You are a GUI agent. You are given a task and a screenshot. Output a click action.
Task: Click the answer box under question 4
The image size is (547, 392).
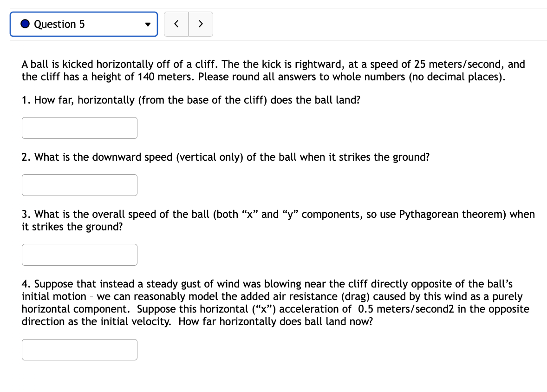click(79, 349)
